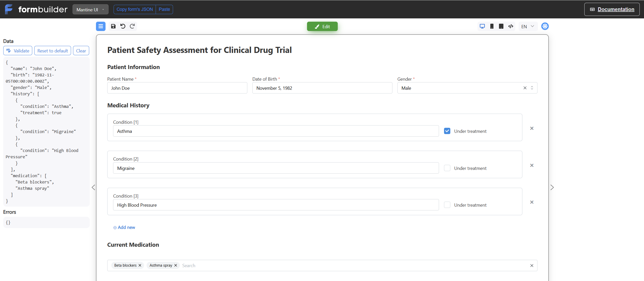This screenshot has height=281, width=644.
Task: Switch to desktop monitor preview
Action: point(482,26)
